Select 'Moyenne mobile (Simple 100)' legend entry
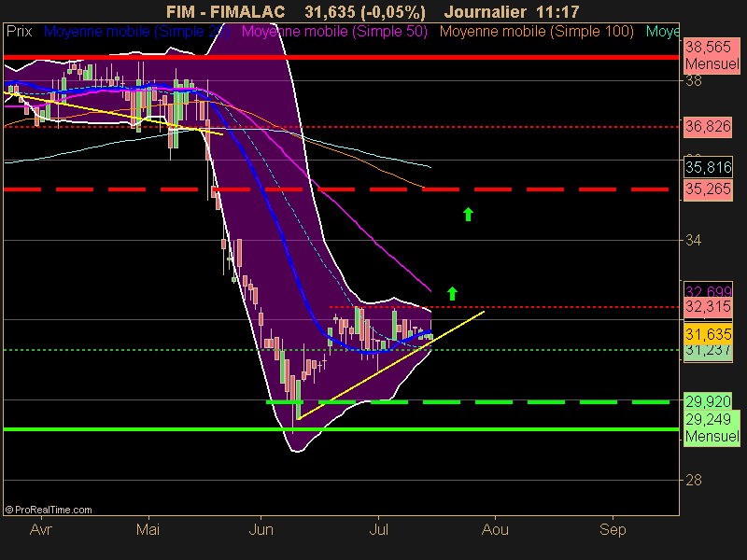747x560 pixels. (x=536, y=32)
